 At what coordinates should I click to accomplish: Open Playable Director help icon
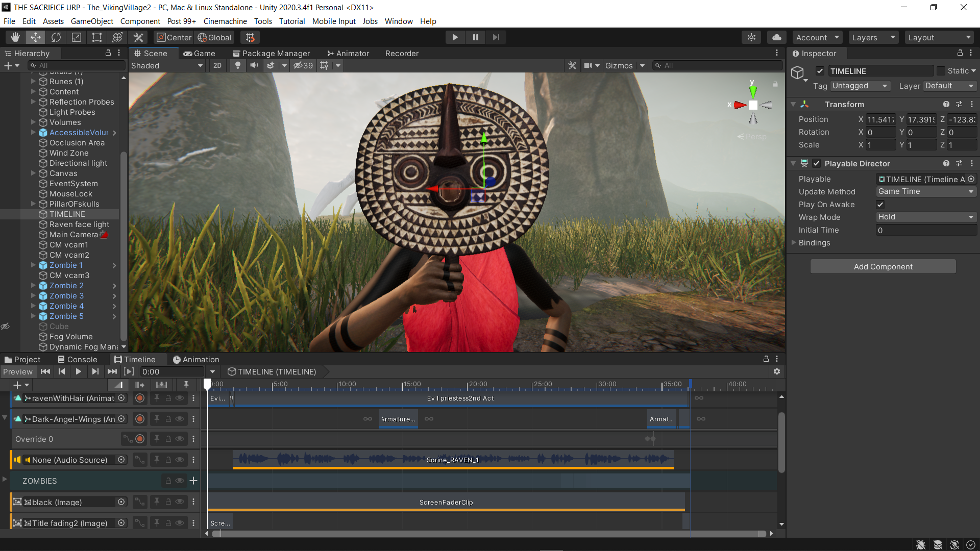pyautogui.click(x=946, y=163)
